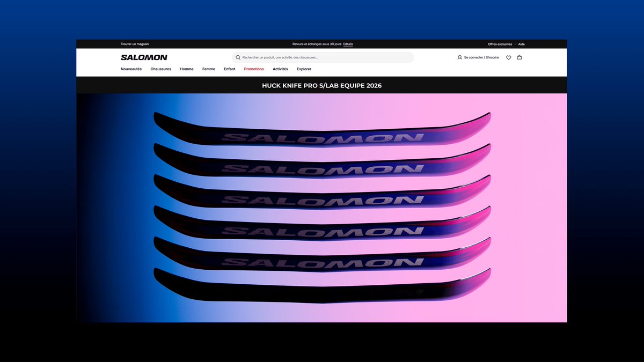Click the product search field

point(323,57)
